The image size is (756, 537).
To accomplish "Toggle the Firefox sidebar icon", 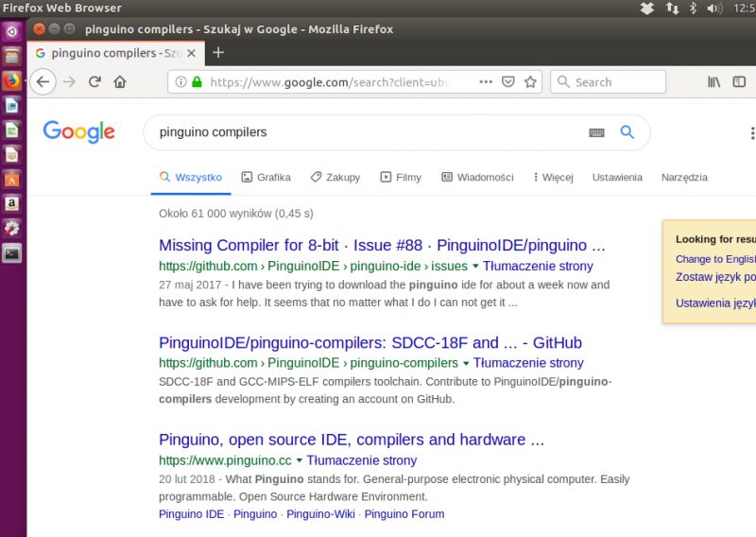I will 739,82.
